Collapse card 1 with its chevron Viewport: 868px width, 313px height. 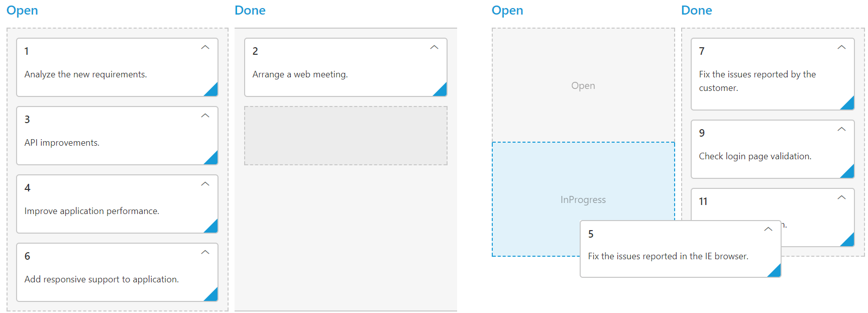(x=205, y=48)
